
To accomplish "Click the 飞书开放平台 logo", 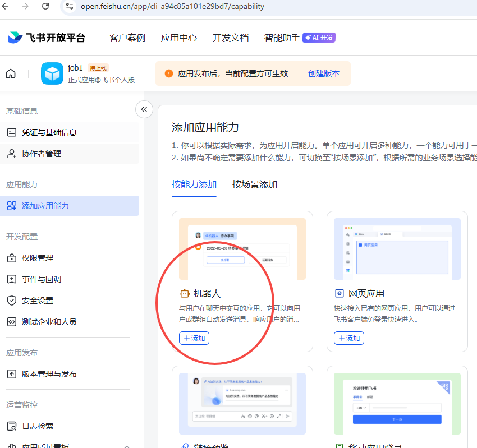I will coord(46,38).
